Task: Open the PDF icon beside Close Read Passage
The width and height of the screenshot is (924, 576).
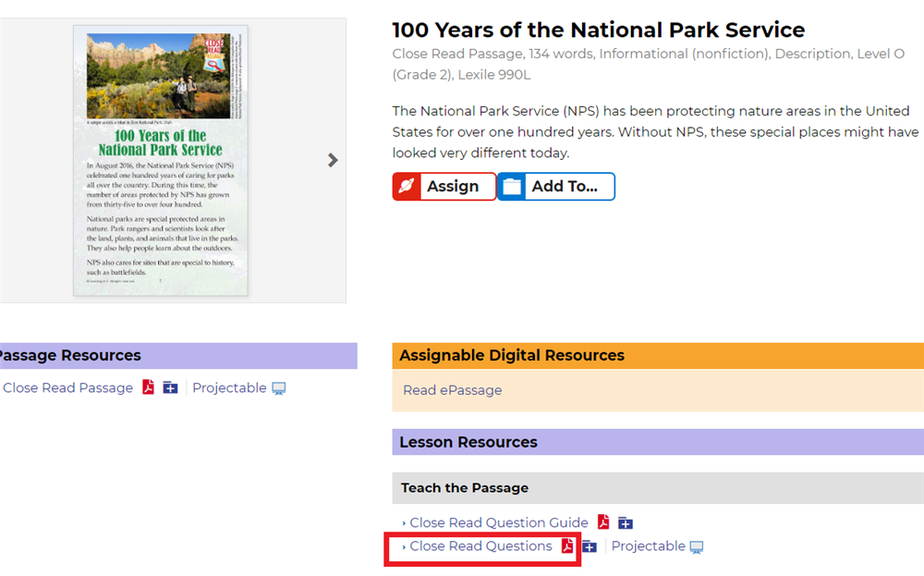Action: (148, 387)
